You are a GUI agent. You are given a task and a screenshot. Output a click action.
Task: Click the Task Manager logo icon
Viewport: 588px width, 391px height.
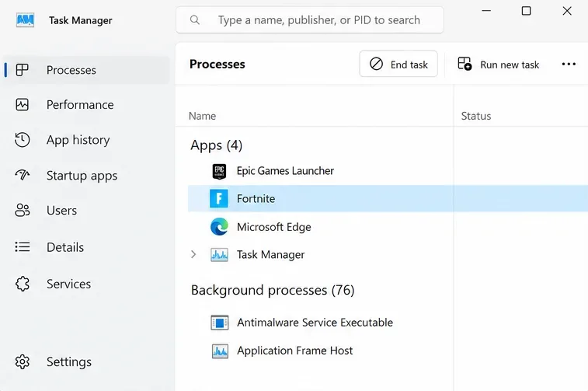tap(25, 20)
